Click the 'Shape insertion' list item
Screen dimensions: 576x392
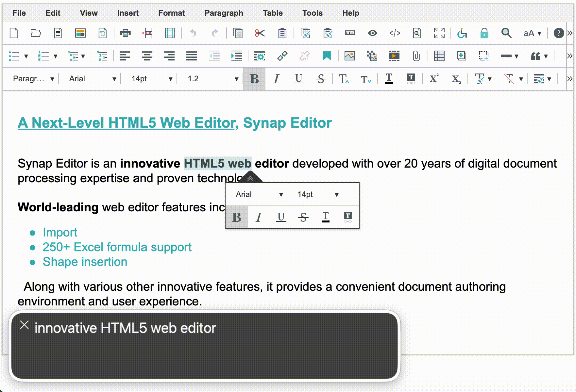85,262
